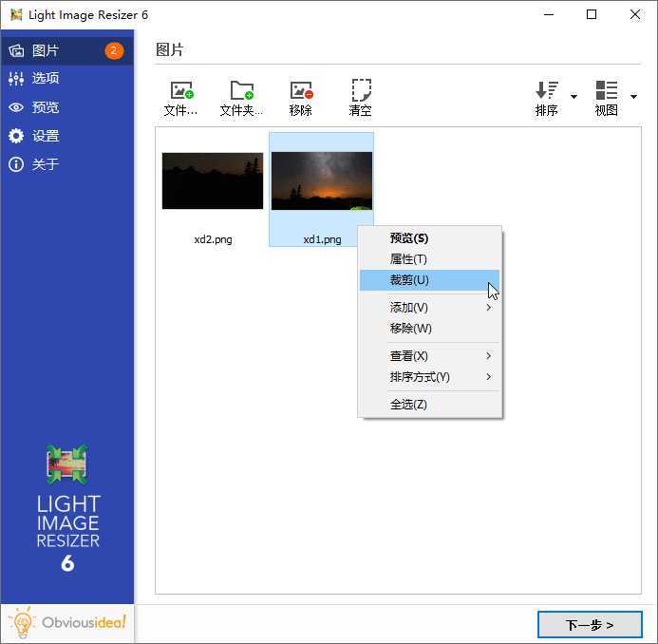
Task: Open the 关于 info page
Action: point(16,164)
